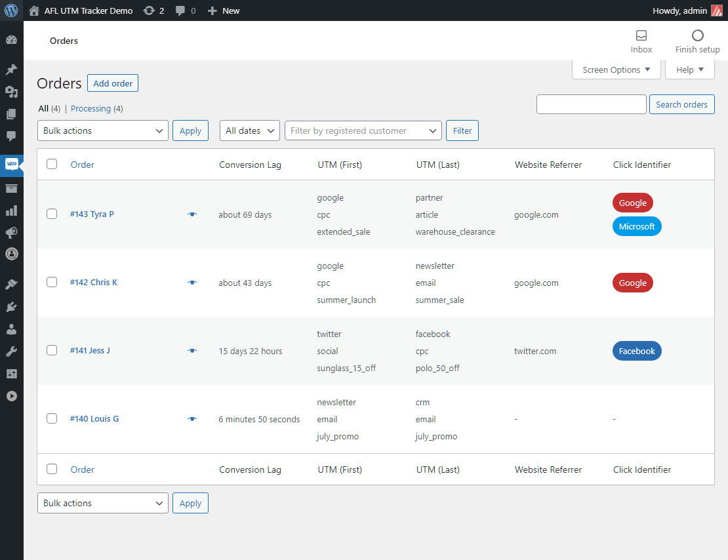
Task: Toggle the select-all checkbox in table header
Action: pyautogui.click(x=52, y=164)
